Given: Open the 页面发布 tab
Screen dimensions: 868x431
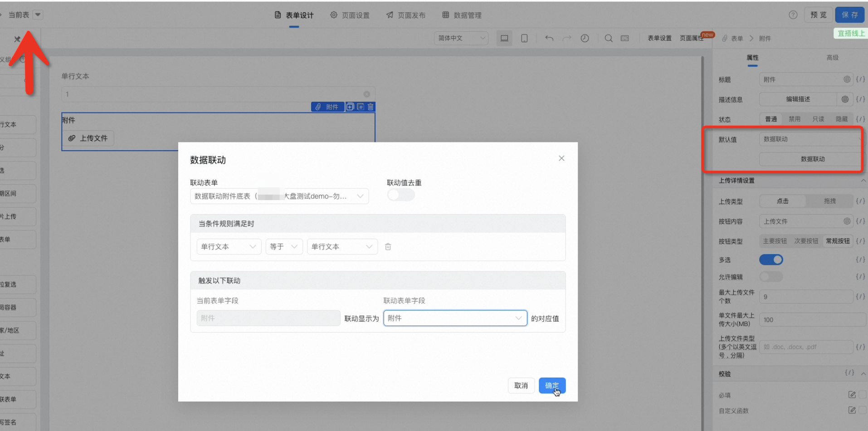Looking at the screenshot, I should [x=406, y=15].
